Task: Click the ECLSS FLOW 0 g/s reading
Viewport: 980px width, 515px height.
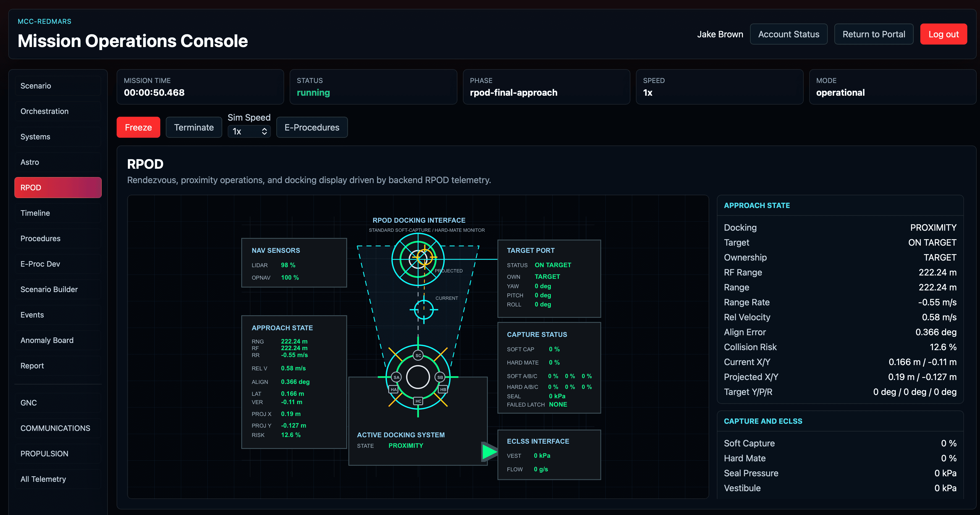Action: (x=541, y=469)
